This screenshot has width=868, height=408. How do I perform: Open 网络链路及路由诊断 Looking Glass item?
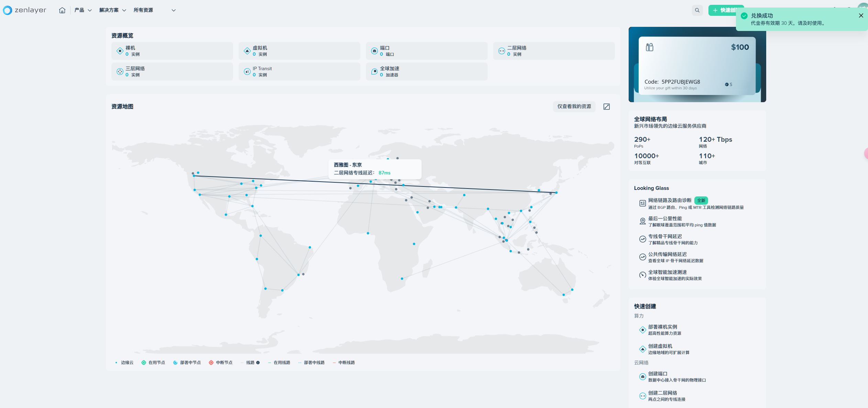(x=670, y=200)
